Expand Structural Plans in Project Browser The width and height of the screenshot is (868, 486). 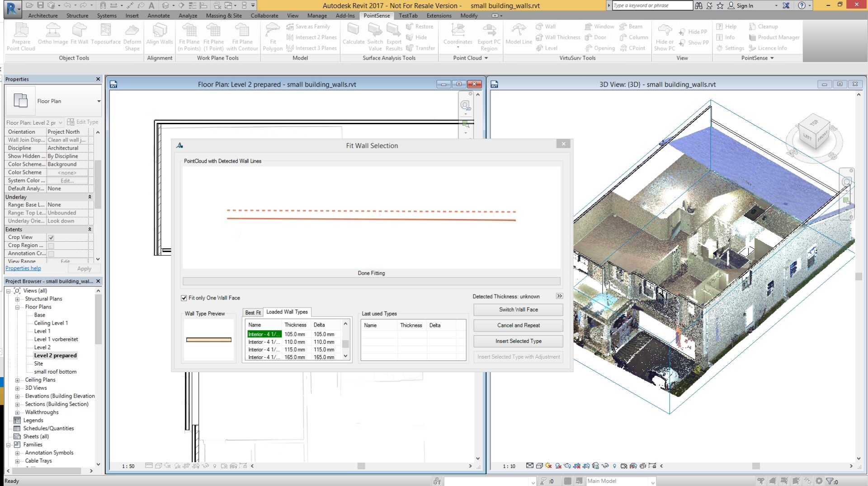point(17,299)
